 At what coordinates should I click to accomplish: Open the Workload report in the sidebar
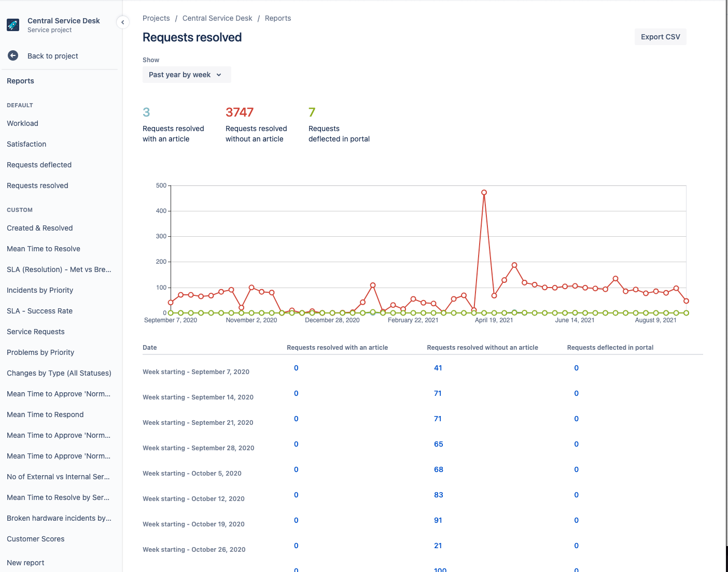point(22,123)
